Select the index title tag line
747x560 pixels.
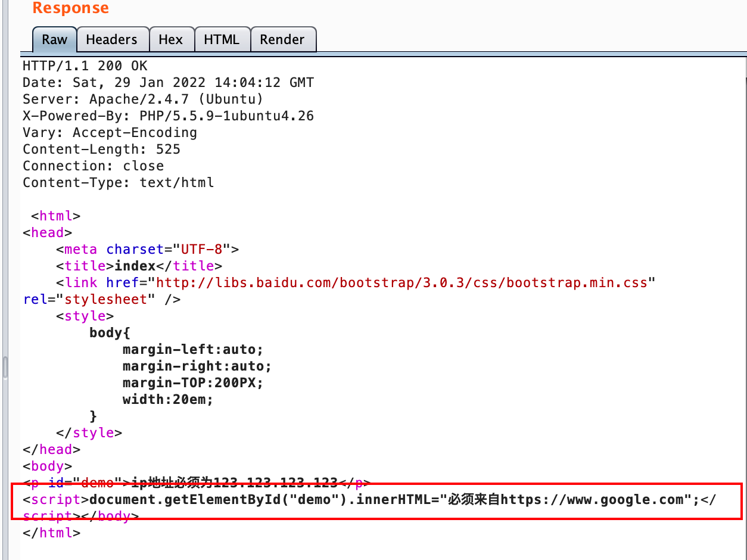coord(131,266)
